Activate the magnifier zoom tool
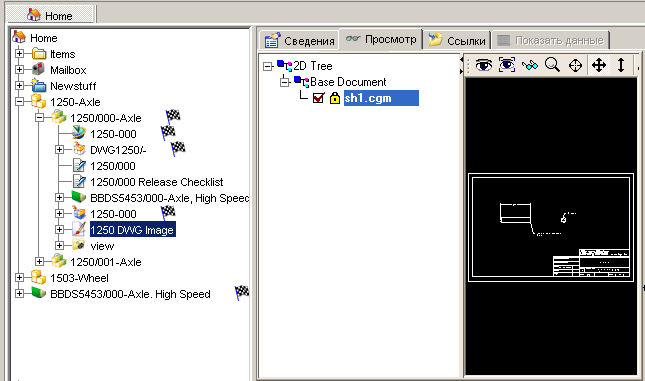This screenshot has width=645, height=381. [x=552, y=65]
